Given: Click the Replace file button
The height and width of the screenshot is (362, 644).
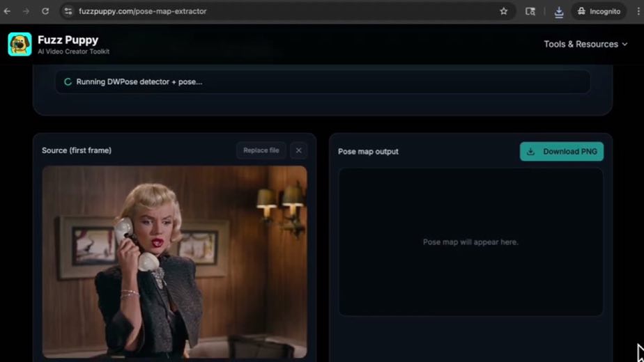Looking at the screenshot, I should (261, 150).
